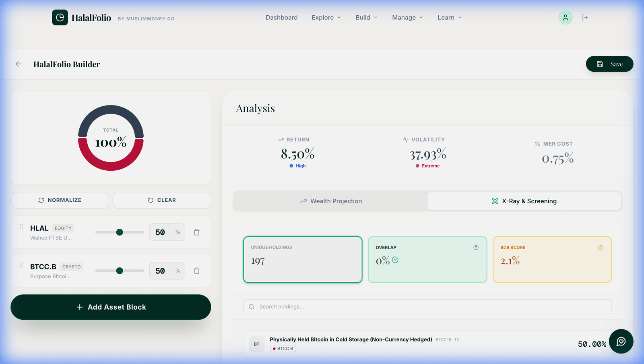Select X-Ray & Screening tab
Screen dimensions: 644x364
524,201
